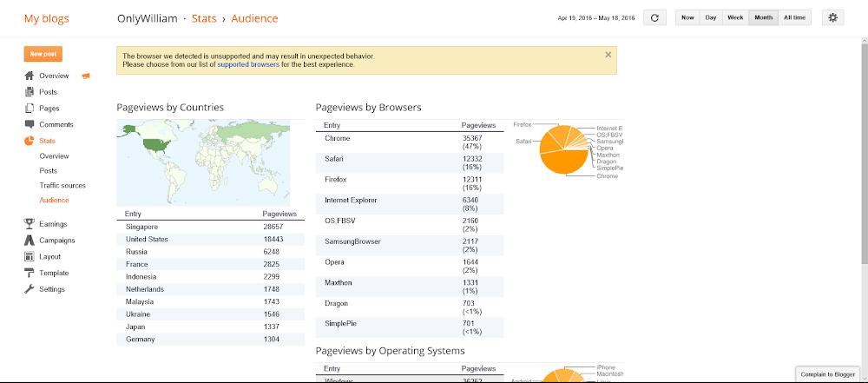The width and height of the screenshot is (868, 383).
Task: Click the Template paint roller icon
Action: coord(30,273)
